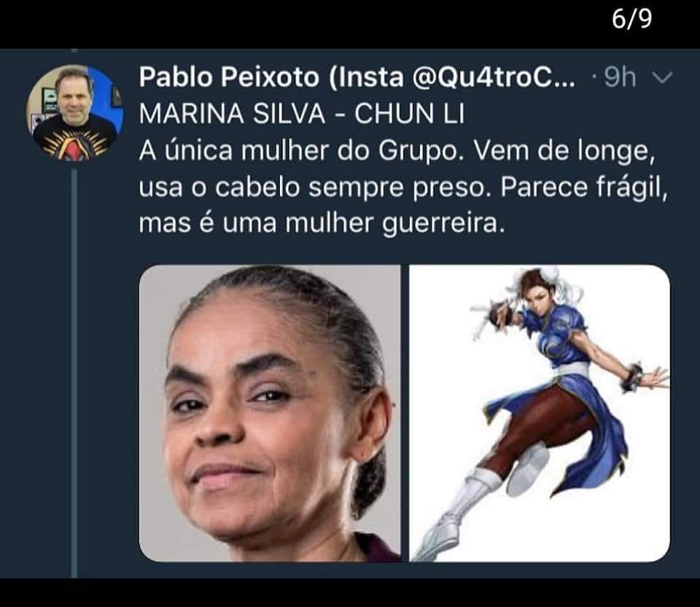The width and height of the screenshot is (700, 607).
Task: Open the 9h timestamp link
Action: point(620,77)
